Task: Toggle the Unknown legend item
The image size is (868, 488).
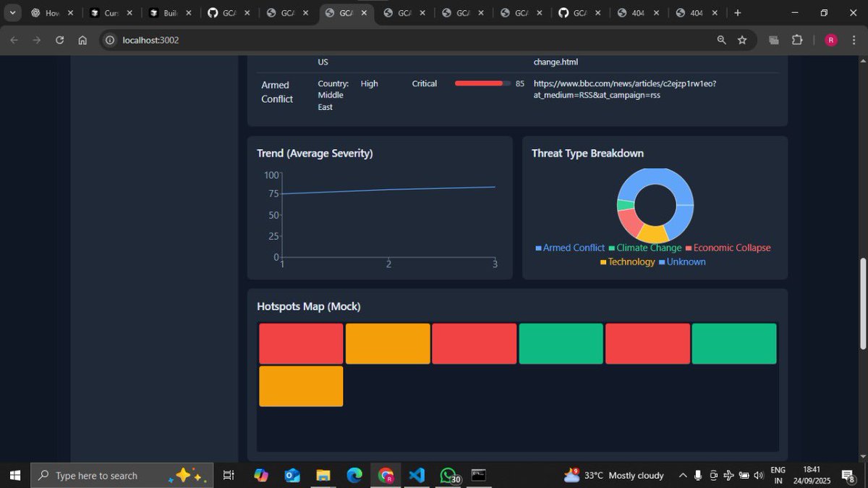Action: pyautogui.click(x=682, y=262)
